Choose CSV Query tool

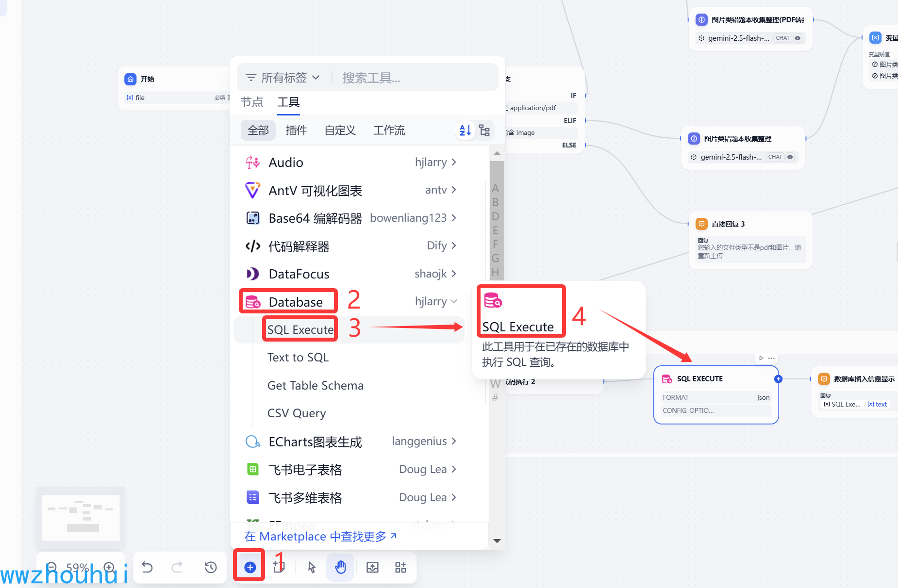pyautogui.click(x=297, y=413)
